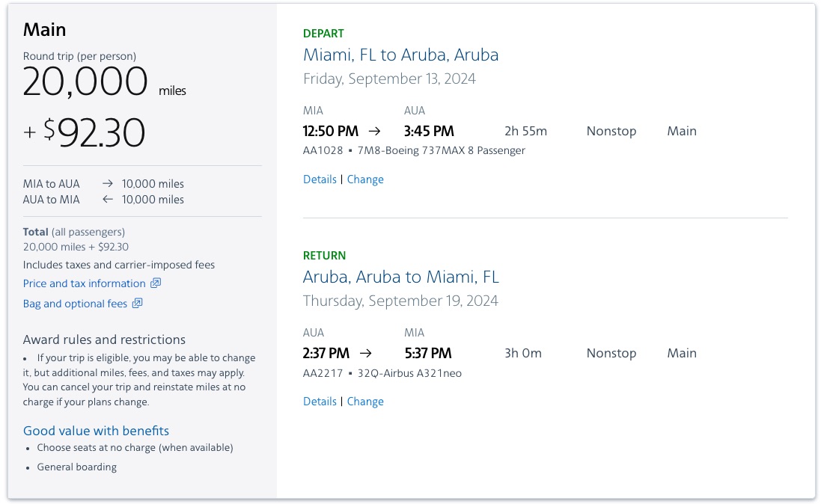Select Change on the return flight
The width and height of the screenshot is (821, 504).
[365, 401]
